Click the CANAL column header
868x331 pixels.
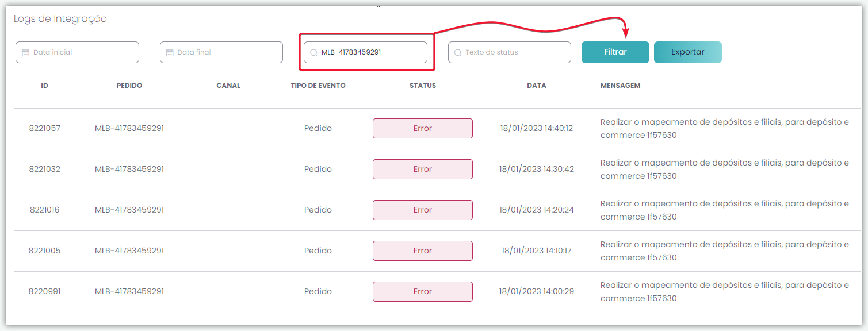click(x=228, y=86)
